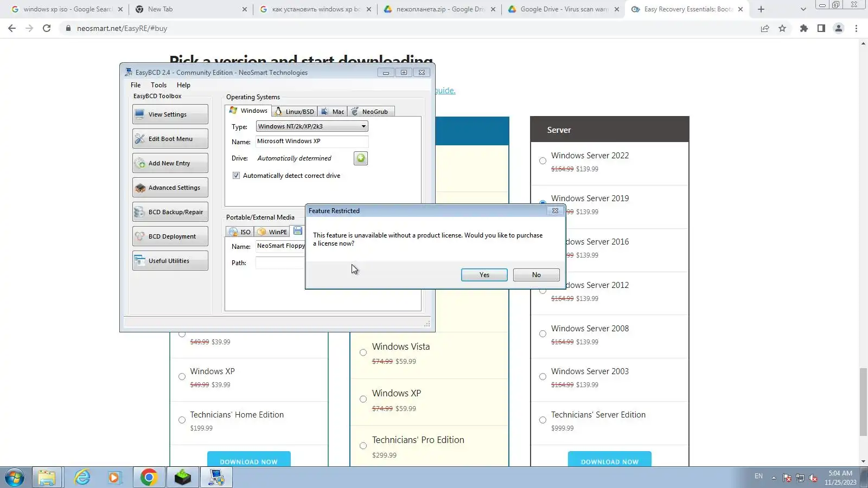Go back to the previous page in Chrome

(12, 28)
